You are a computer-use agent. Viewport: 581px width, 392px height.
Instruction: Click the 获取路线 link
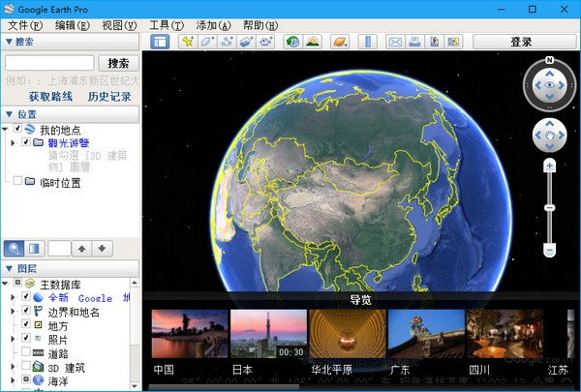[x=51, y=96]
